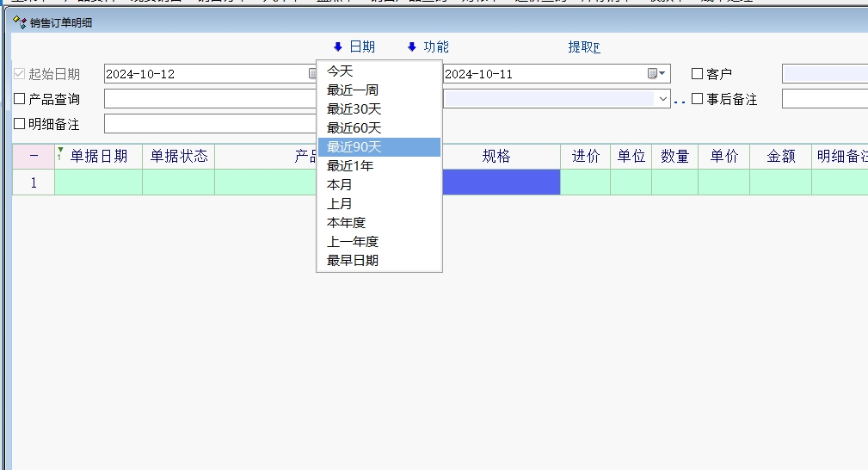Choose 最近一周 in the date list
The height and width of the screenshot is (470, 868).
pos(353,90)
